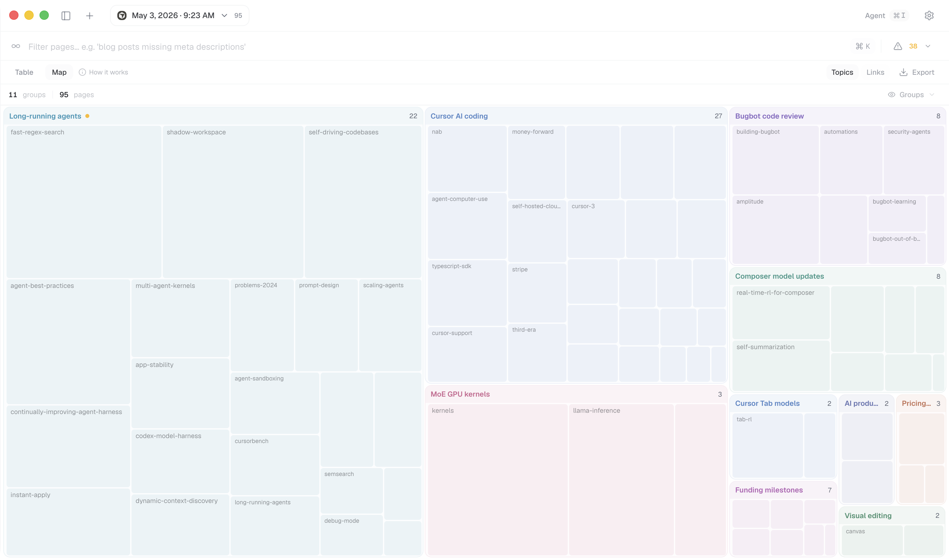The width and height of the screenshot is (949, 560).
Task: Open the MoE GPU kernels group header
Action: coord(576,394)
